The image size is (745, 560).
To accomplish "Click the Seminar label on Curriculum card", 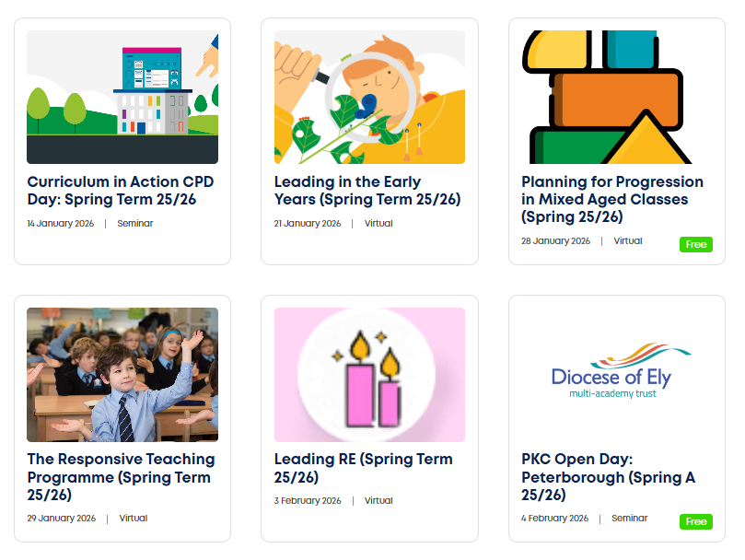I will point(135,224).
